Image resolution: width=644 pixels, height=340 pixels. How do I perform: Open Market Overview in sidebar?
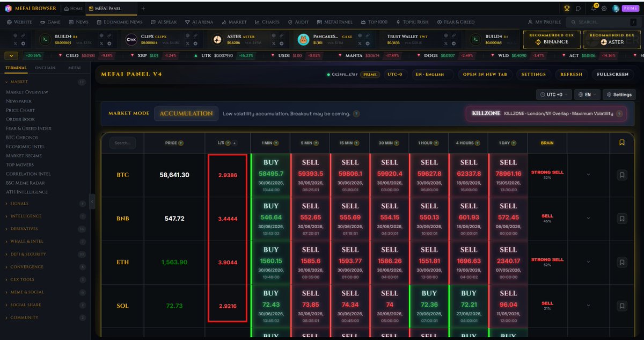click(27, 92)
